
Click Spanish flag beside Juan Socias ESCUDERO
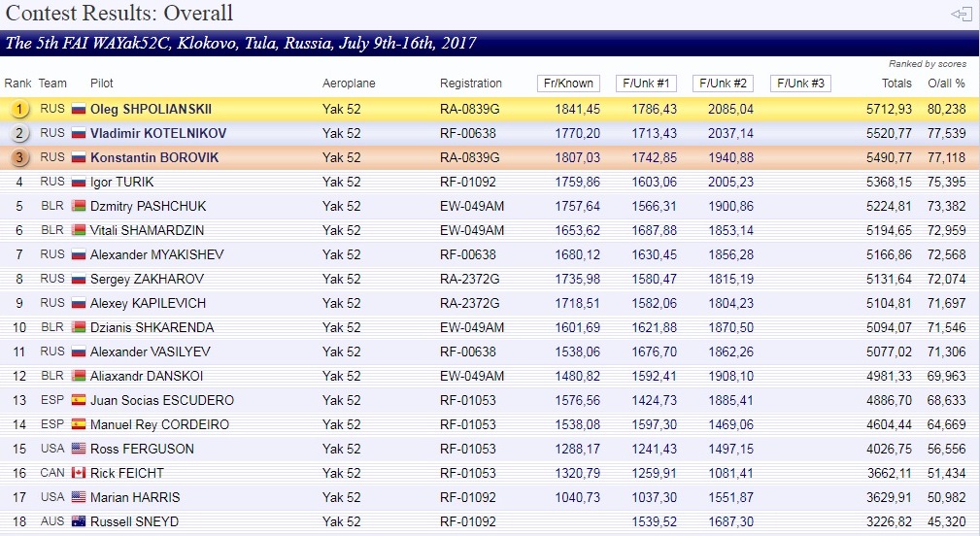[x=78, y=400]
